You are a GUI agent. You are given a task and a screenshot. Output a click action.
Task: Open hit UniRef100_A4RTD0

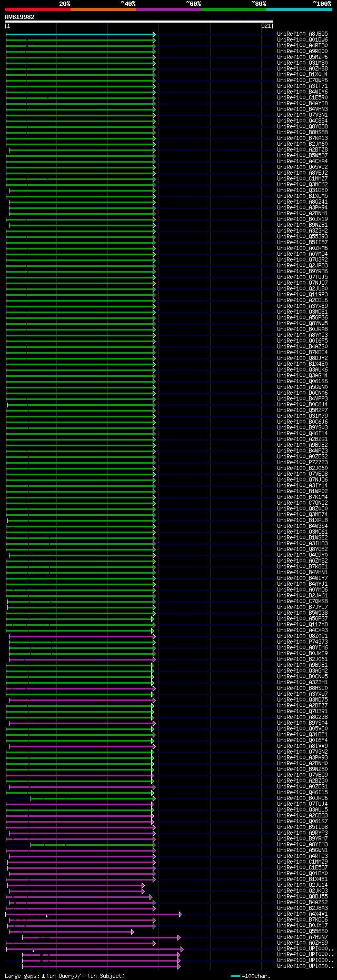302,45
